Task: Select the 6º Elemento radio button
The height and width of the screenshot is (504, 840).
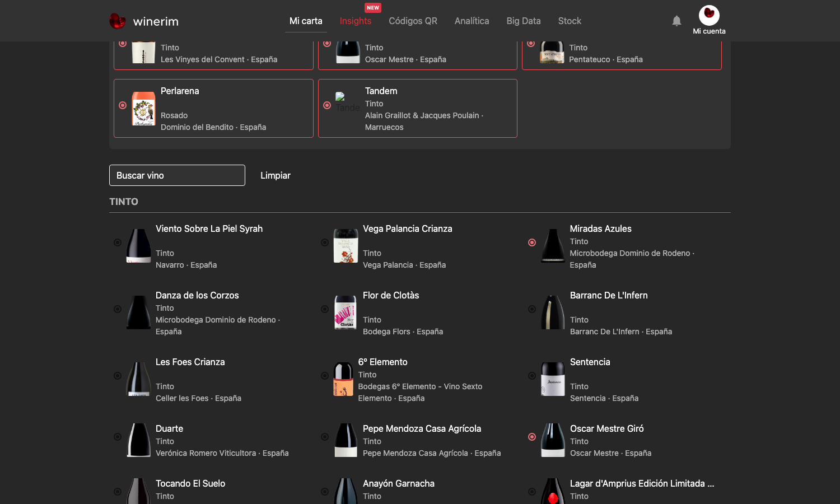Action: click(325, 376)
